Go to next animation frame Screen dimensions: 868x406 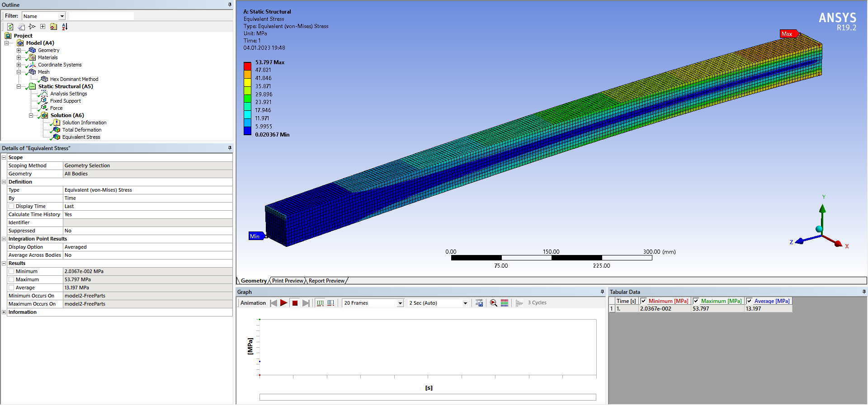306,303
